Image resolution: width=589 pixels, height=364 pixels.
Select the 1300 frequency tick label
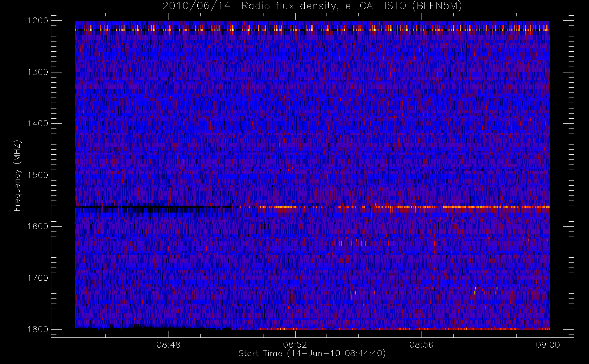[38, 72]
